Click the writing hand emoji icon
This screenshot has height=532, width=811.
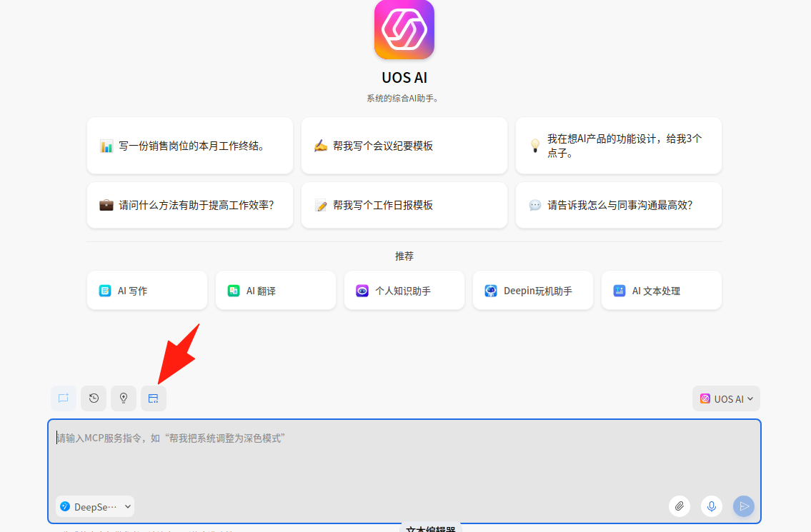[321, 146]
